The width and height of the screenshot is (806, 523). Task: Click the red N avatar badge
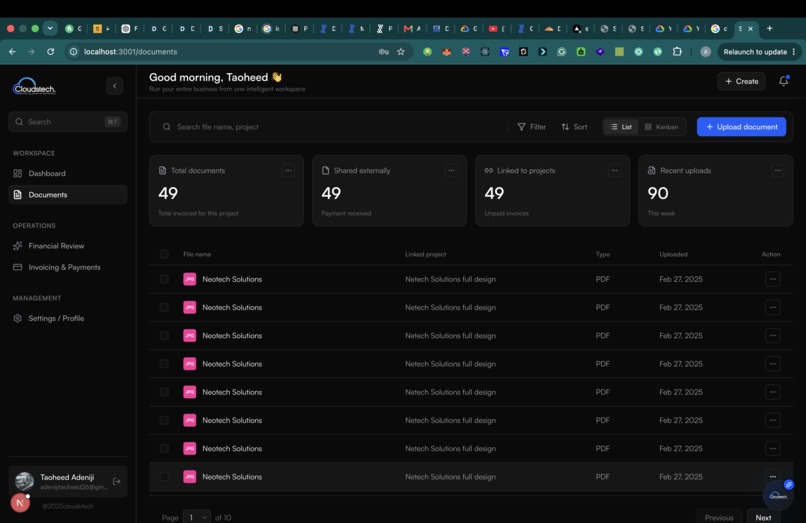point(20,502)
